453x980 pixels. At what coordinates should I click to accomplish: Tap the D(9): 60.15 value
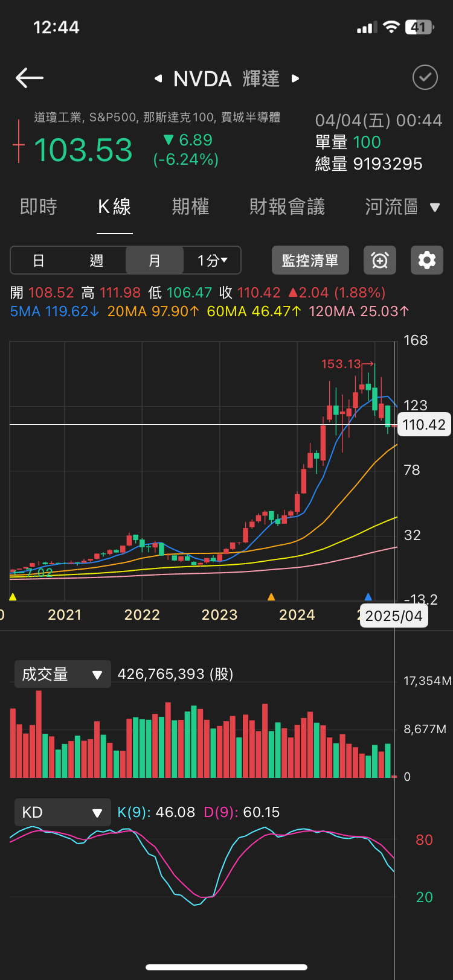pos(242,812)
